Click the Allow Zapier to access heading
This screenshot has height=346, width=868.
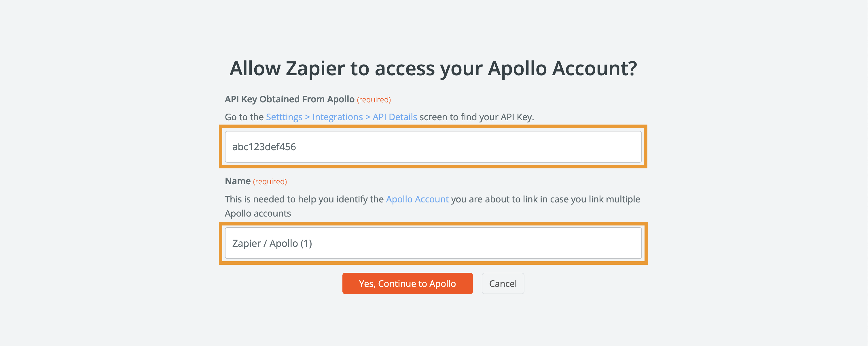(433, 68)
